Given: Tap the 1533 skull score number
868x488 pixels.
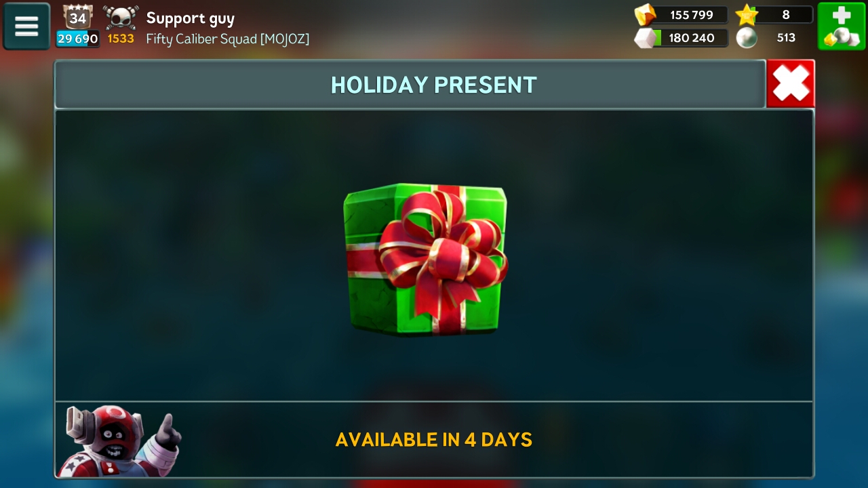Looking at the screenshot, I should 121,39.
